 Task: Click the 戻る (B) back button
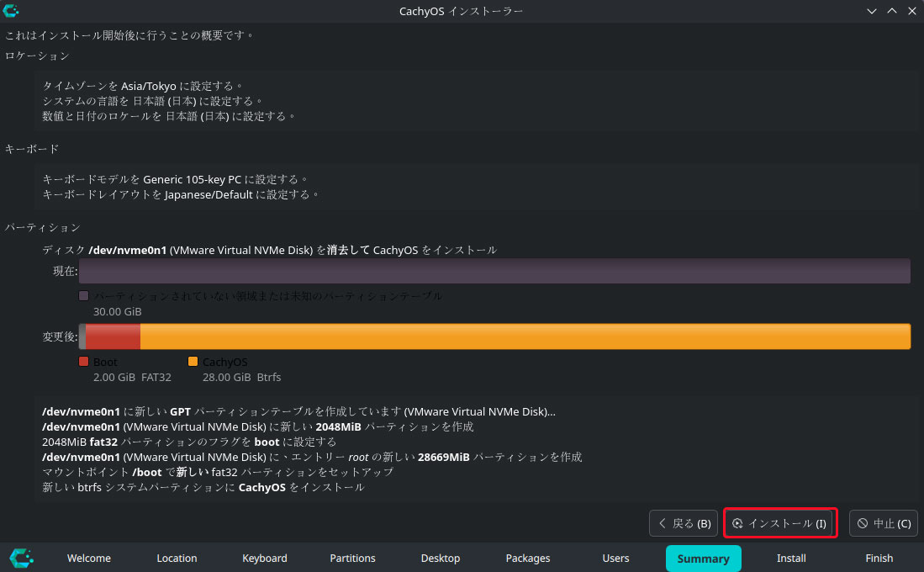pos(684,523)
